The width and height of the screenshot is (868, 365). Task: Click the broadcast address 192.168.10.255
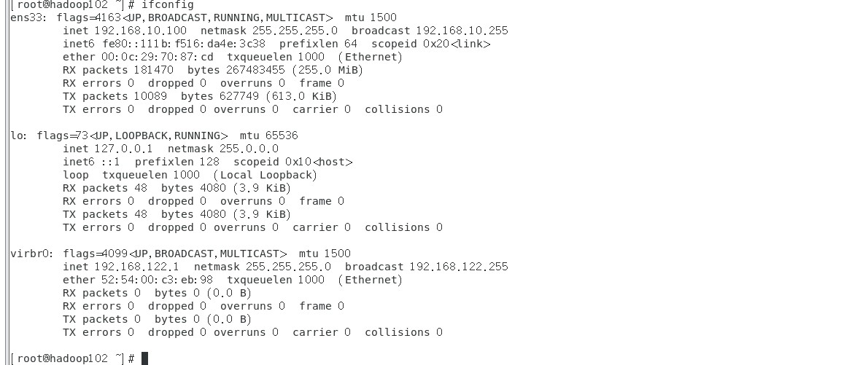pyautogui.click(x=462, y=31)
